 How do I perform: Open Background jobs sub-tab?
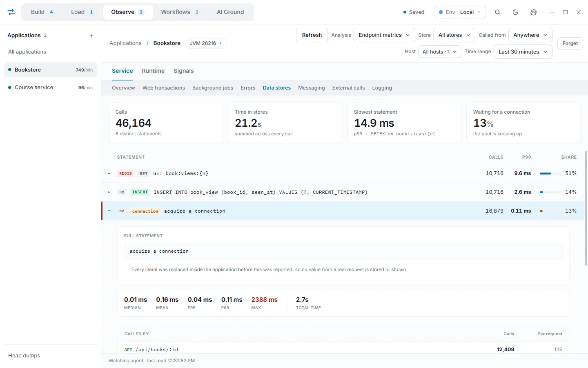click(213, 88)
